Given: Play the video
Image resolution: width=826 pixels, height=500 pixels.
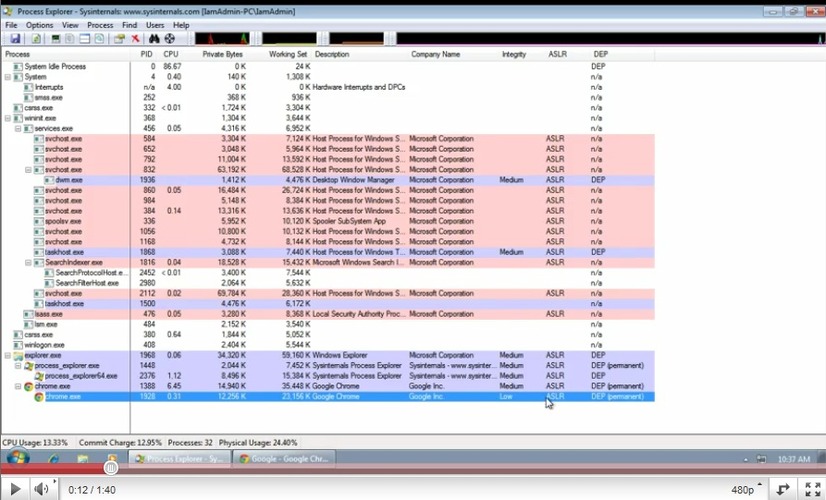Looking at the screenshot, I should click(x=15, y=489).
